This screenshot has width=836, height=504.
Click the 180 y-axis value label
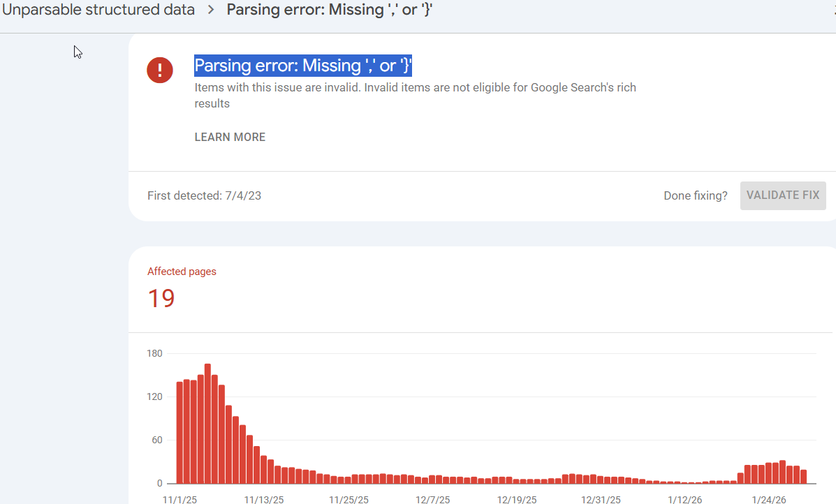coord(154,353)
